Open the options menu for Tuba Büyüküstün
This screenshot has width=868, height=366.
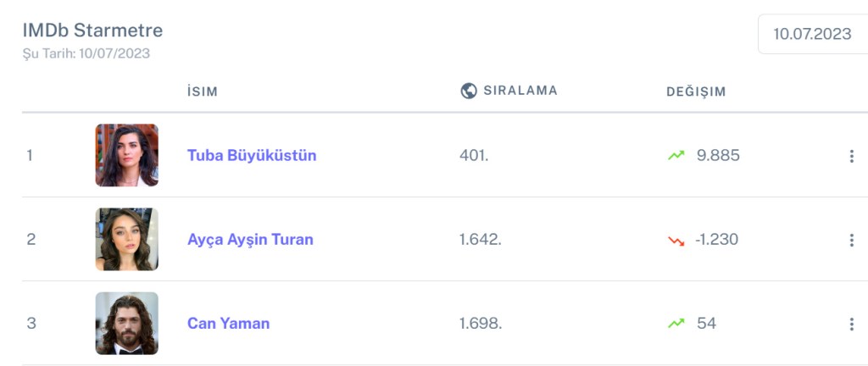click(x=851, y=156)
